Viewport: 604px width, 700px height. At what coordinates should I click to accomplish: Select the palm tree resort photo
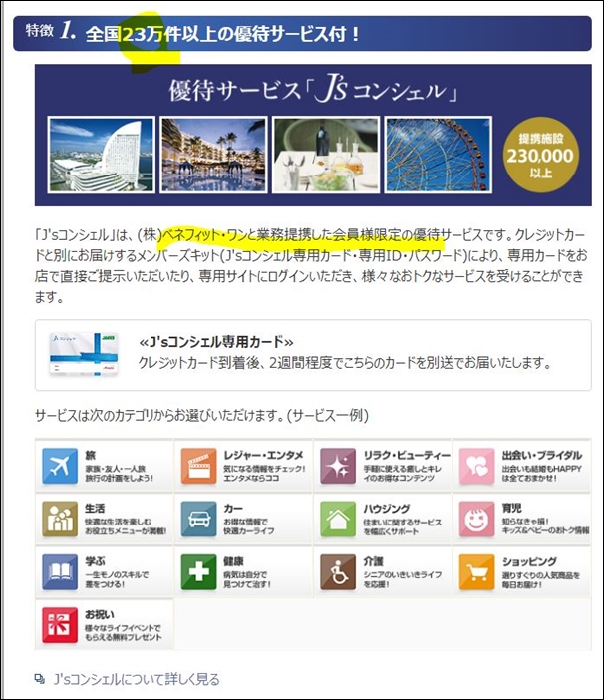(x=213, y=155)
